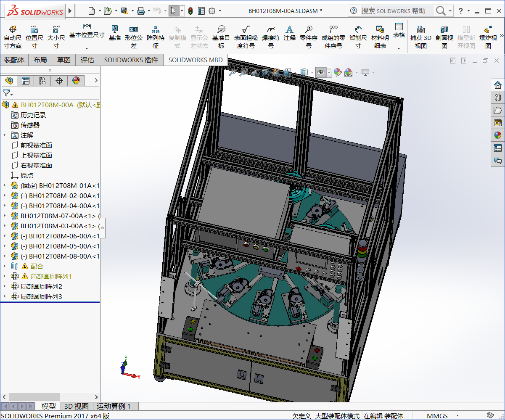Click the Stacked Balloon tool (成组的零件序号)
Viewport: 505px width, 420px height.
pos(333,37)
